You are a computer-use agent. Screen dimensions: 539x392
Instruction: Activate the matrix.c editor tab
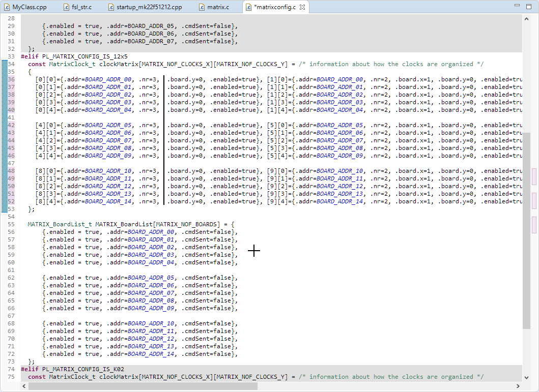217,7
